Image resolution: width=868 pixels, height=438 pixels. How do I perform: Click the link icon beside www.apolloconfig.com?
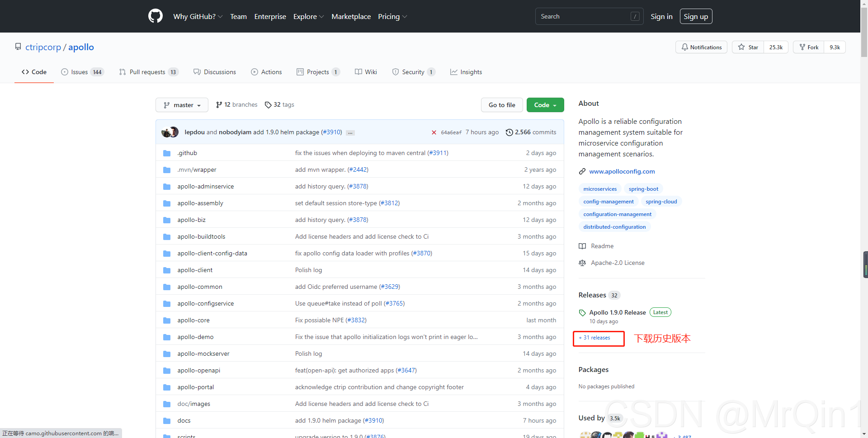coord(582,172)
